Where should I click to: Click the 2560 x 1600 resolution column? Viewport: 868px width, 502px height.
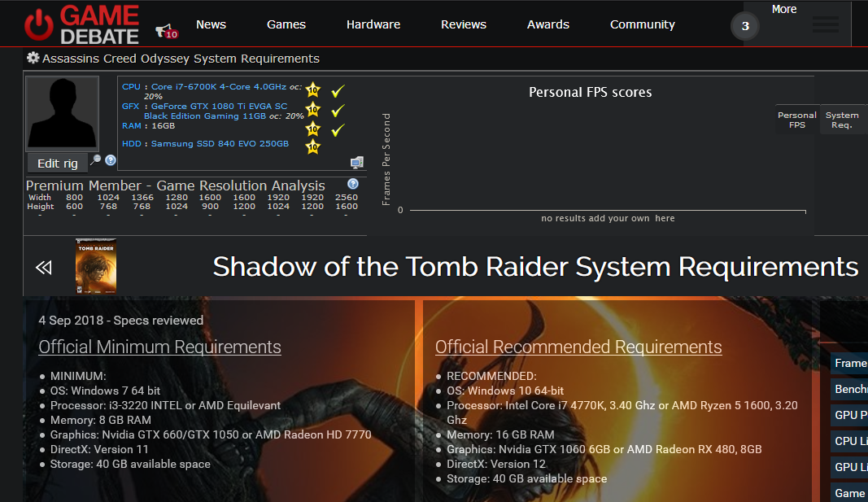pos(347,202)
